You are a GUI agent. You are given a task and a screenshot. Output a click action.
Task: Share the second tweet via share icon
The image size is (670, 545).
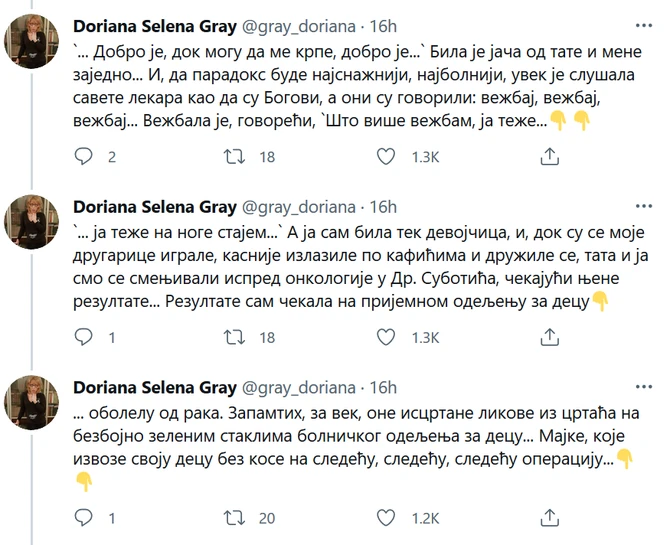point(548,338)
